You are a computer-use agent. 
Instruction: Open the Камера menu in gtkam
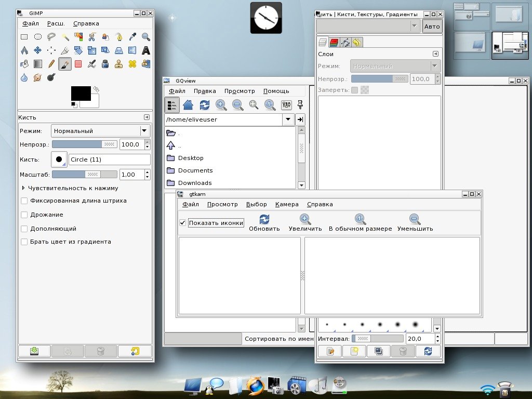point(287,204)
